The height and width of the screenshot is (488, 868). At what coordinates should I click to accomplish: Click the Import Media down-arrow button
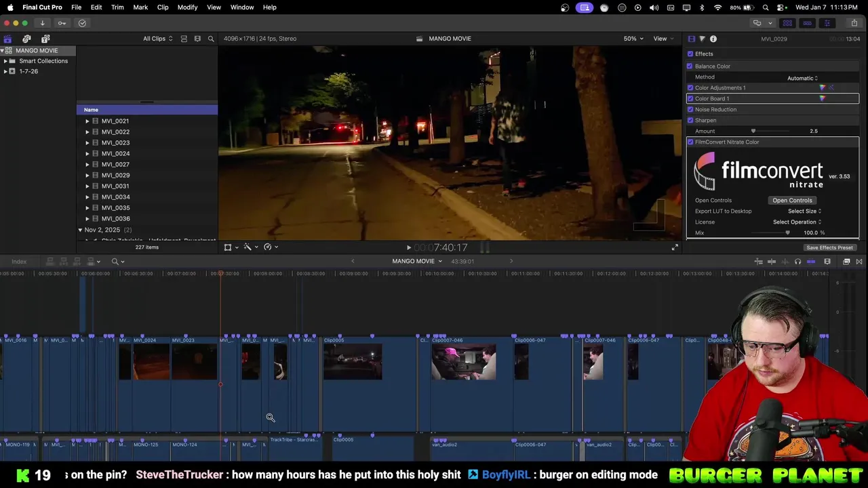click(42, 23)
